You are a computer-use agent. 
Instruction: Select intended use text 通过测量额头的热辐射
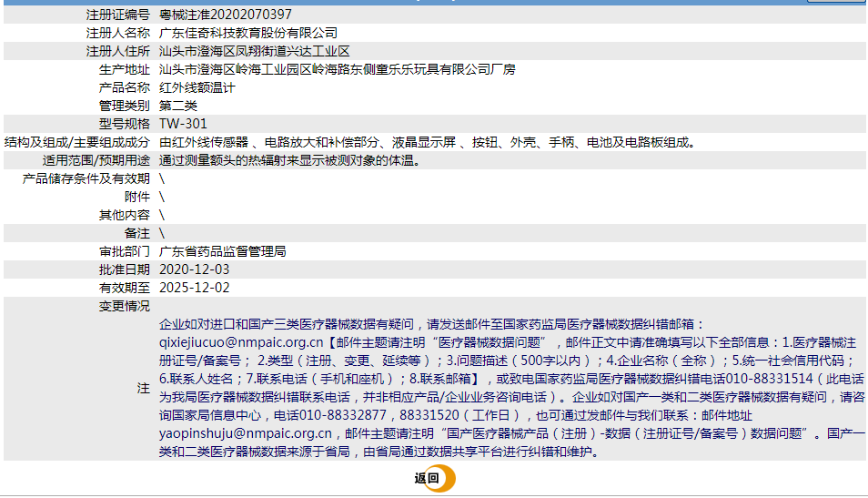click(292, 160)
